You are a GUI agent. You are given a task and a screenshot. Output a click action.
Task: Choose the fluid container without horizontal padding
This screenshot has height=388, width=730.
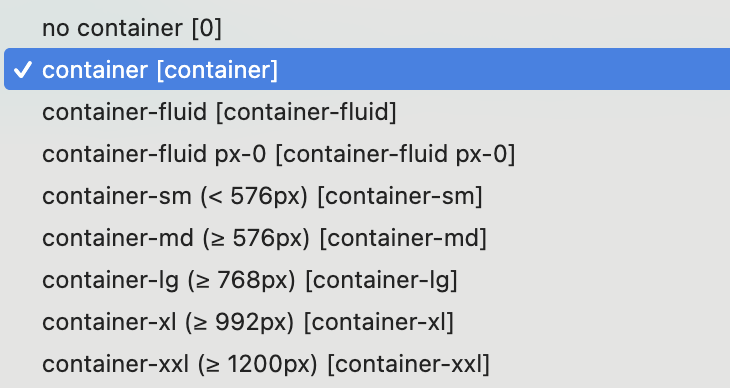367,154
